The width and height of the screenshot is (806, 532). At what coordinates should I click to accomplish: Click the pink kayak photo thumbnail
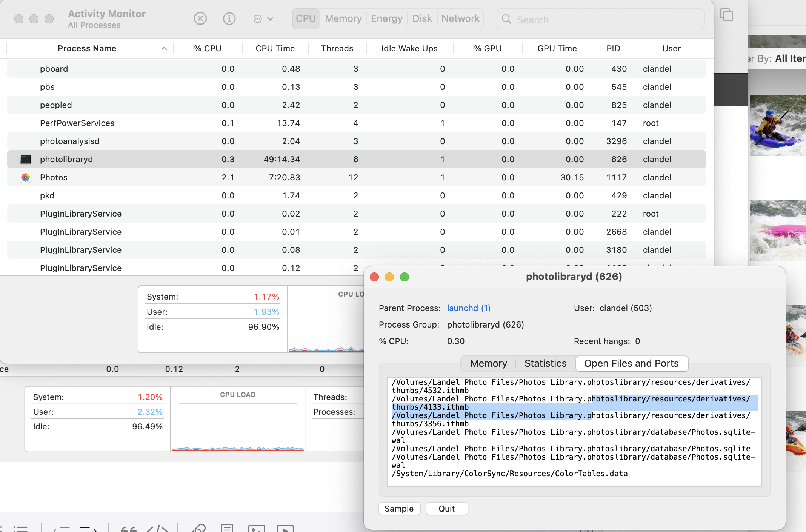pos(778,231)
